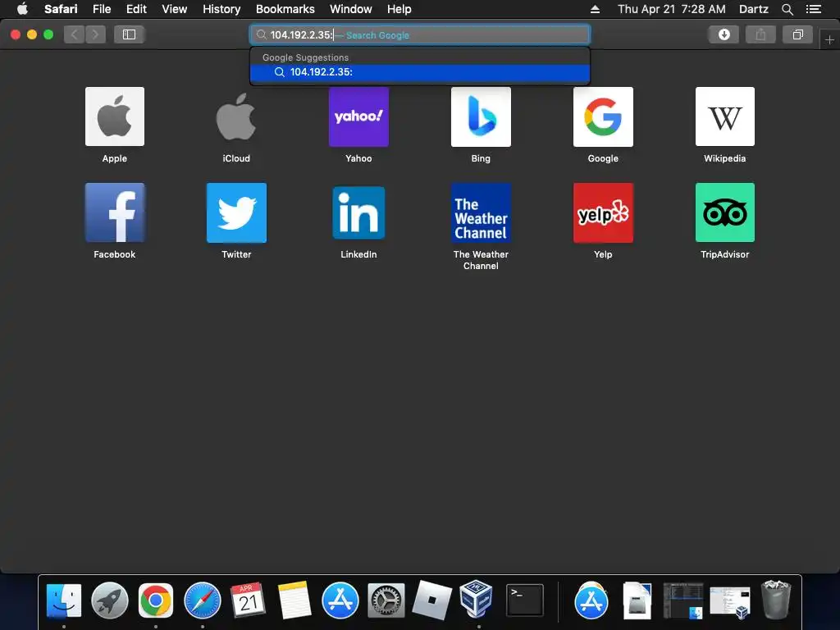Viewport: 840px width, 630px height.
Task: Click the eject icon in menu bar
Action: 596,9
